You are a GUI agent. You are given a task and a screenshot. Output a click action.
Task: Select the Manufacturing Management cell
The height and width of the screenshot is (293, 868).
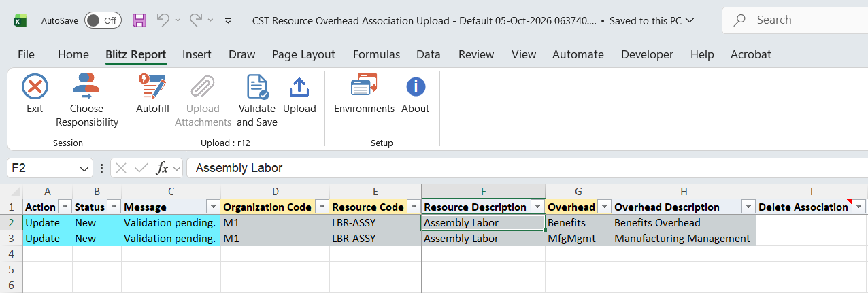tap(684, 239)
